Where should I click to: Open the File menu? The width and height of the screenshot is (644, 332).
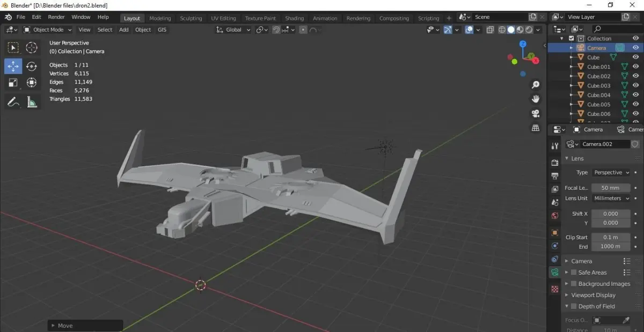point(21,17)
